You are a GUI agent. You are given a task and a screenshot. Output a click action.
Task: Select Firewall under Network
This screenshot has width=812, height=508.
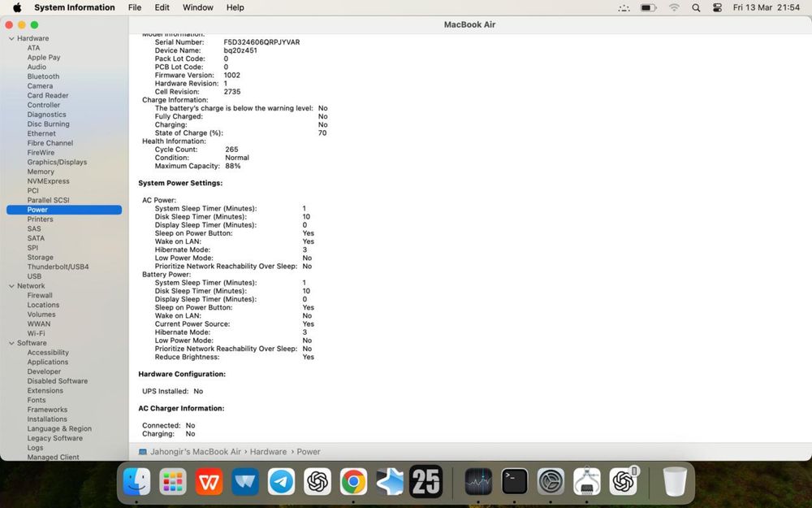(x=40, y=296)
